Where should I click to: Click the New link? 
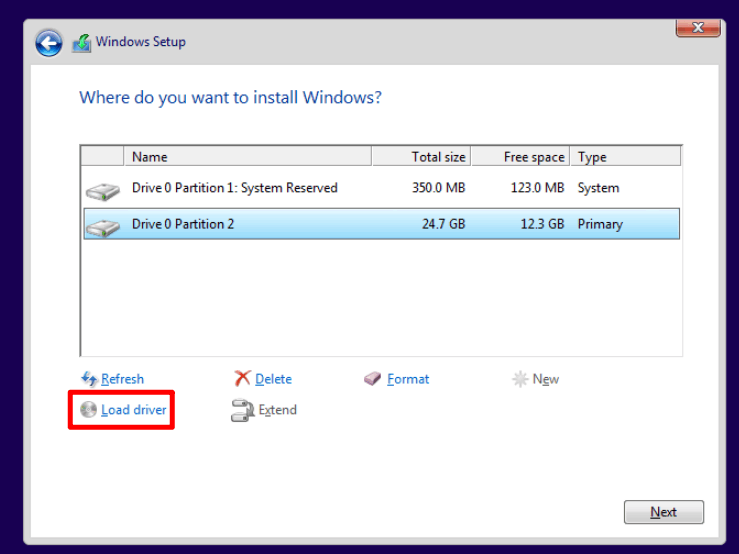pos(546,379)
